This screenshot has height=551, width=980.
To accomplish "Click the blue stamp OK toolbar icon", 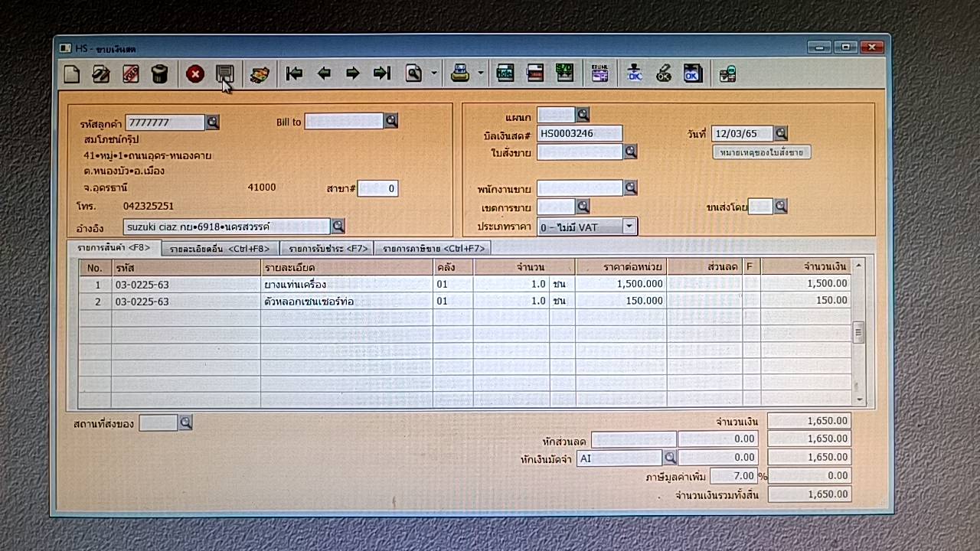I will point(634,73).
